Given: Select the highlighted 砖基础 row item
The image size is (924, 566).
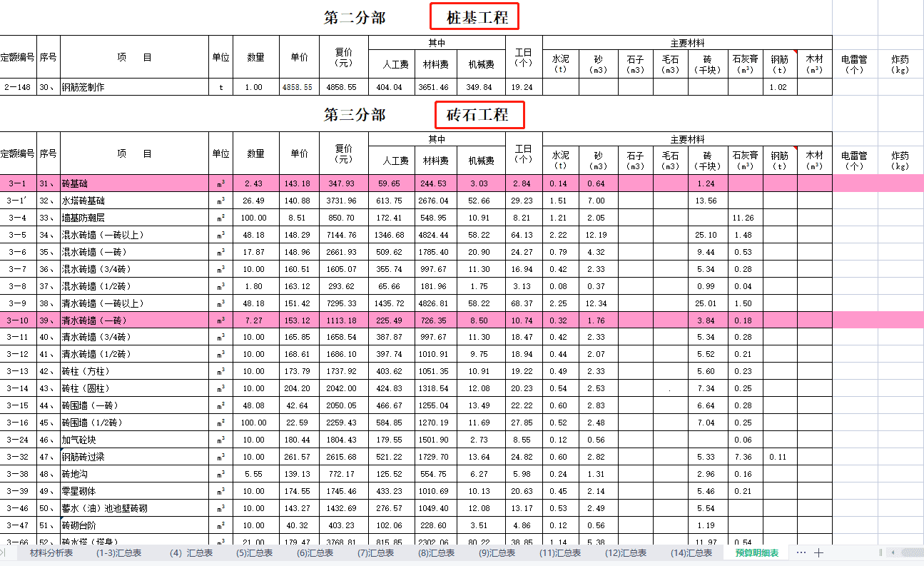Looking at the screenshot, I should [x=133, y=183].
